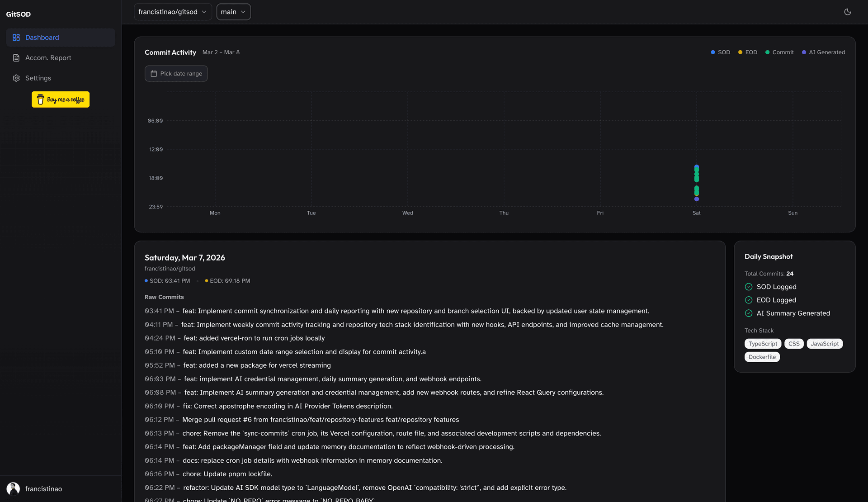This screenshot has height=502, width=868.
Task: Select Dashboard in the sidebar menu
Action: (x=42, y=37)
